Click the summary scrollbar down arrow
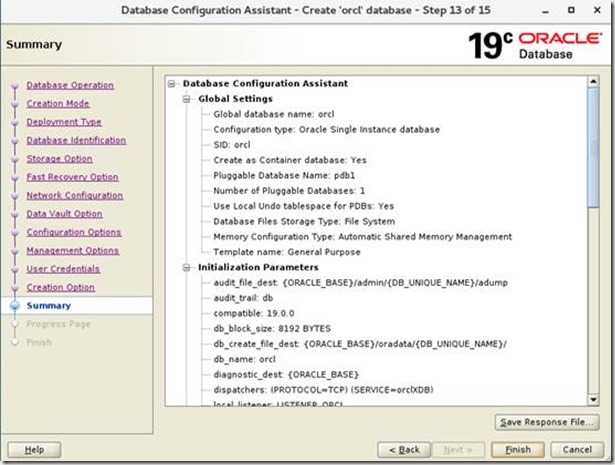615x465 pixels. tap(593, 400)
